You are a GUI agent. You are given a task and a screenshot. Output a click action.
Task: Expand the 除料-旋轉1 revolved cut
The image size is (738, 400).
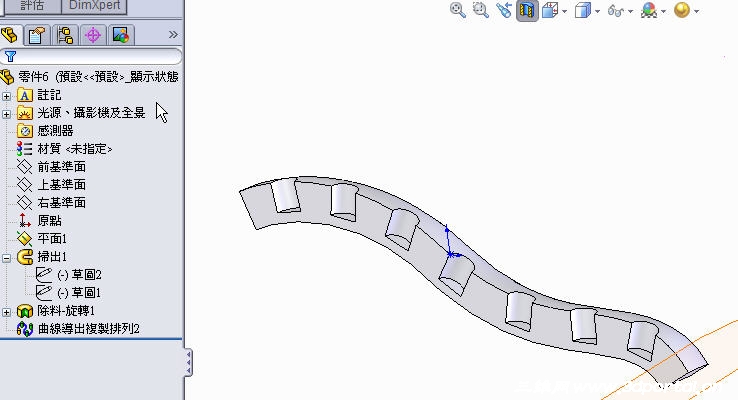pos(7,312)
